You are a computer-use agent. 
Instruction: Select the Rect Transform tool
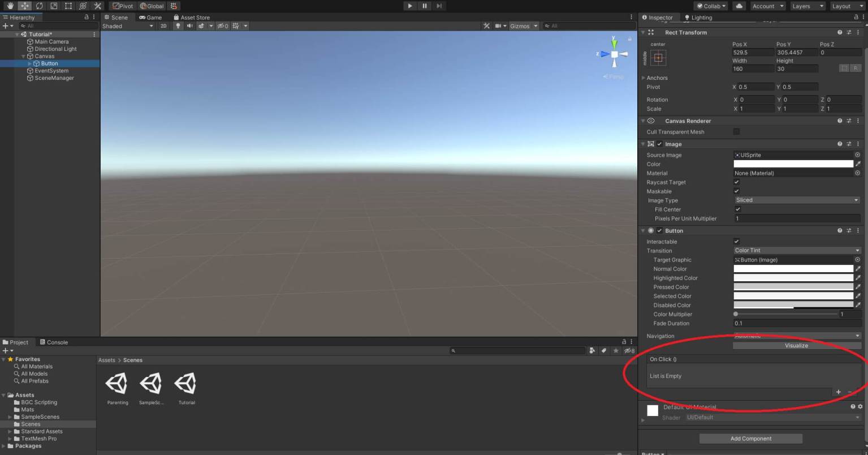(68, 6)
